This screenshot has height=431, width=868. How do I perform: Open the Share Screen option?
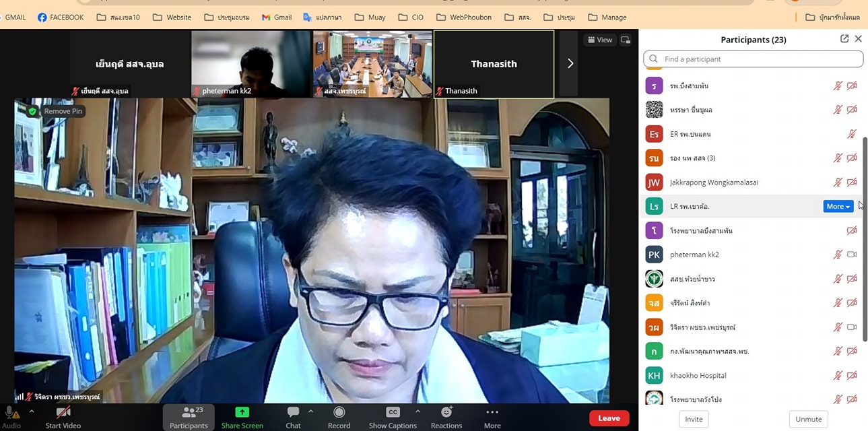click(x=242, y=417)
